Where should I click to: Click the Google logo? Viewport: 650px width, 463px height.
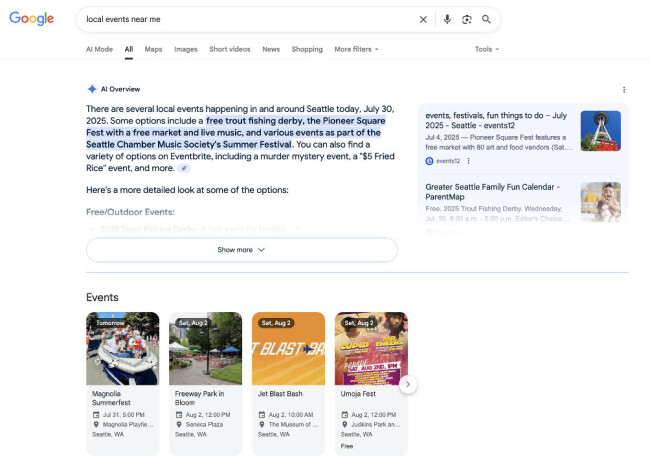(32, 18)
